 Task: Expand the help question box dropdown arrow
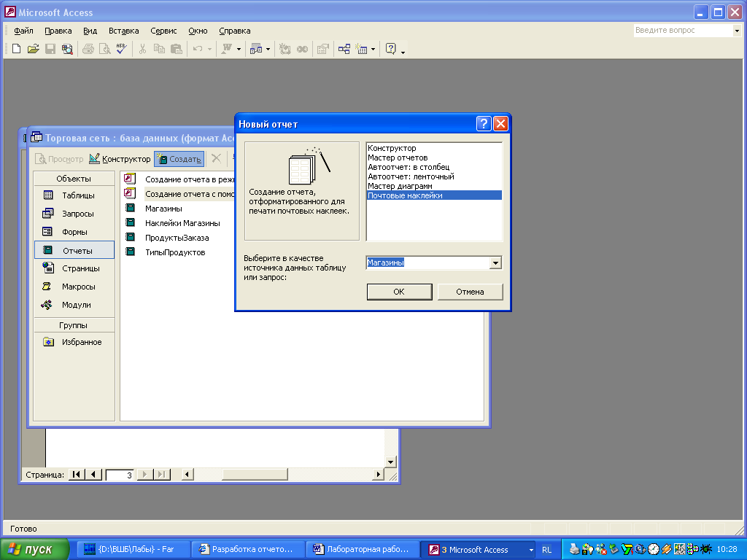click(x=737, y=31)
